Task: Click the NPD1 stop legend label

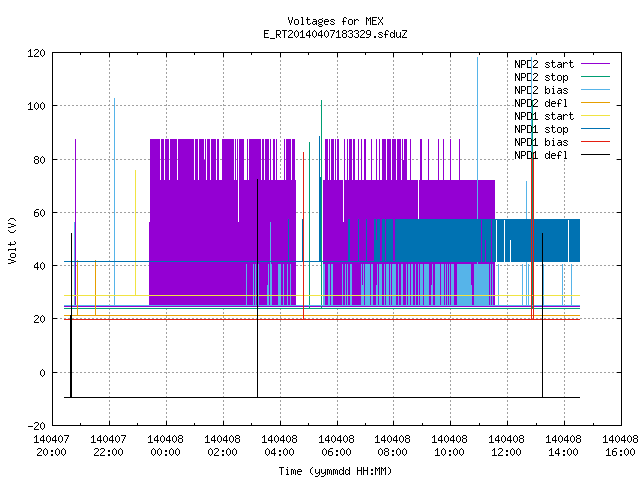Action: (541, 129)
